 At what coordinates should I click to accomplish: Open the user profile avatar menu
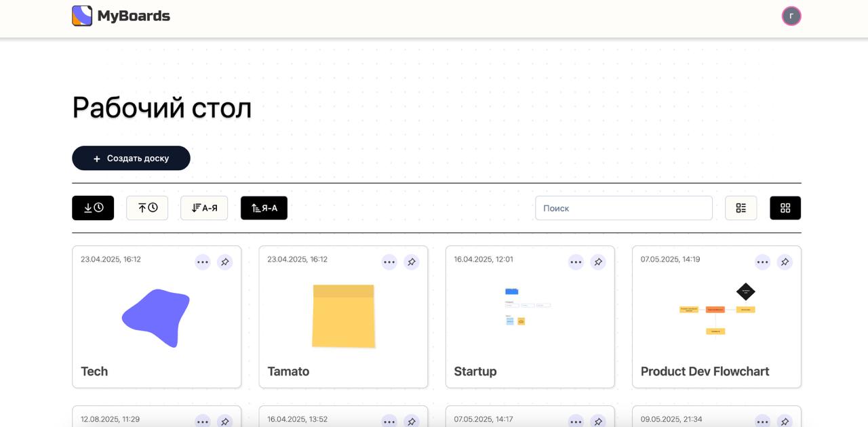click(x=791, y=16)
